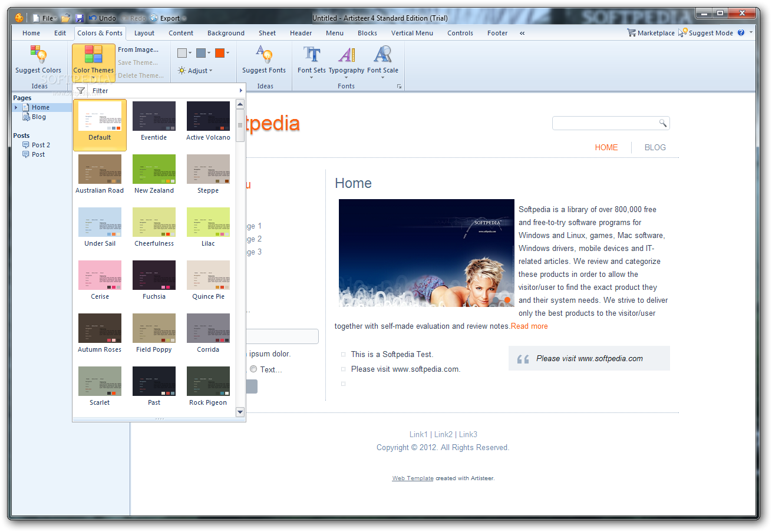
Task: Click the HOME menu link in preview
Action: tap(606, 147)
